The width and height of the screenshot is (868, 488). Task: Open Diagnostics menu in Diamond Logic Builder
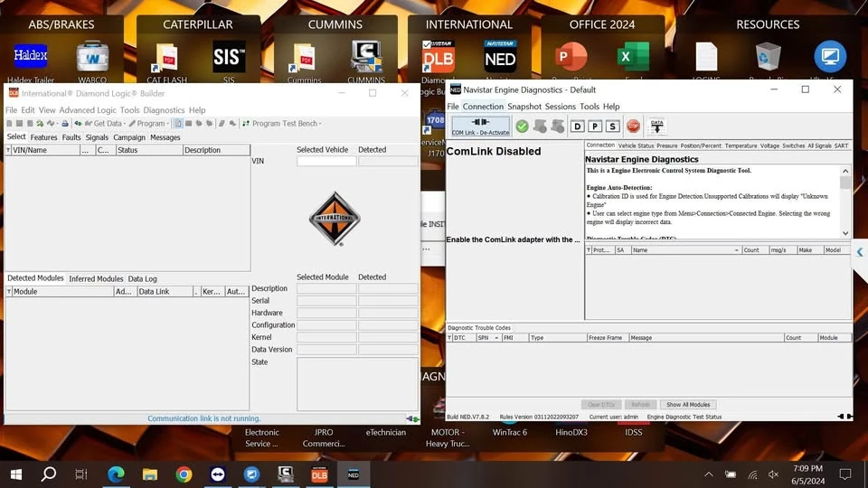164,110
